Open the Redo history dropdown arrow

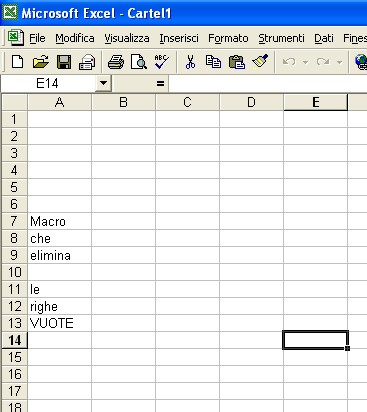pyautogui.click(x=339, y=62)
